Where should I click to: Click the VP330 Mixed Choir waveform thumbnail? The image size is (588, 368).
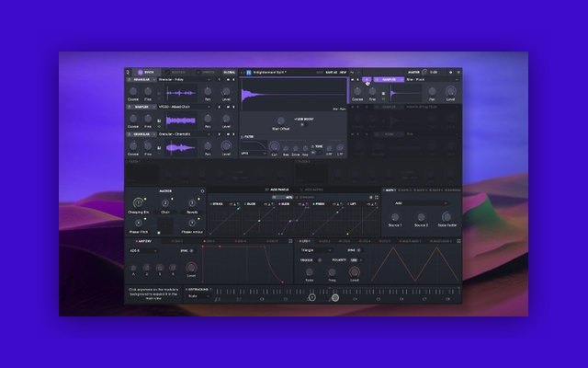click(x=181, y=121)
